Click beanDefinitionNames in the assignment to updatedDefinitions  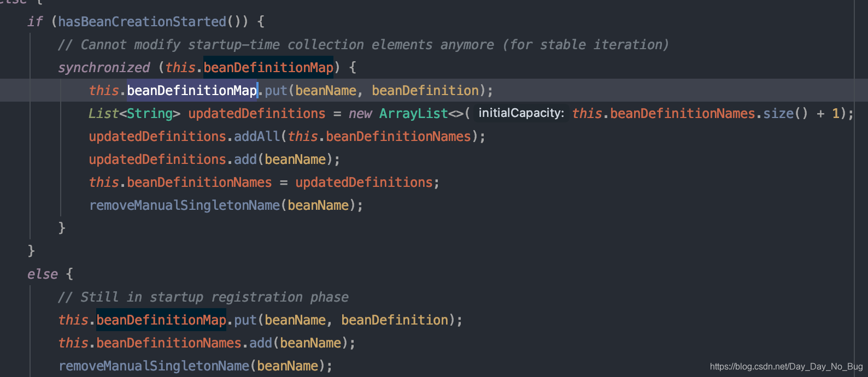(200, 182)
